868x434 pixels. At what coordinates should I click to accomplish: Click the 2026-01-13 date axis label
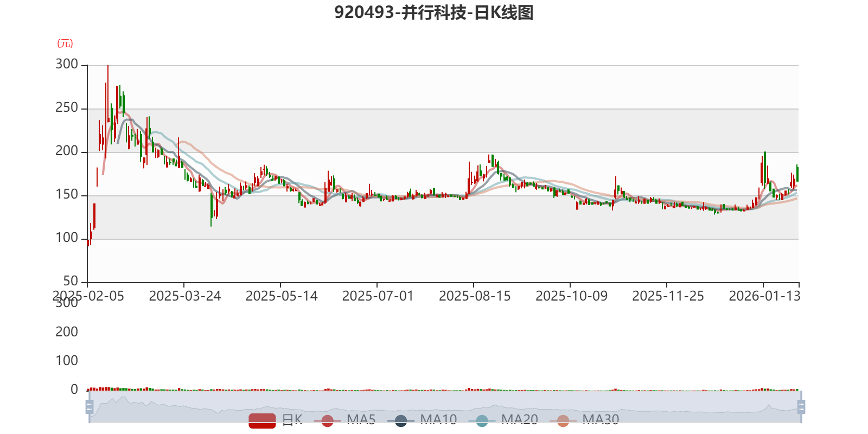pyautogui.click(x=764, y=296)
